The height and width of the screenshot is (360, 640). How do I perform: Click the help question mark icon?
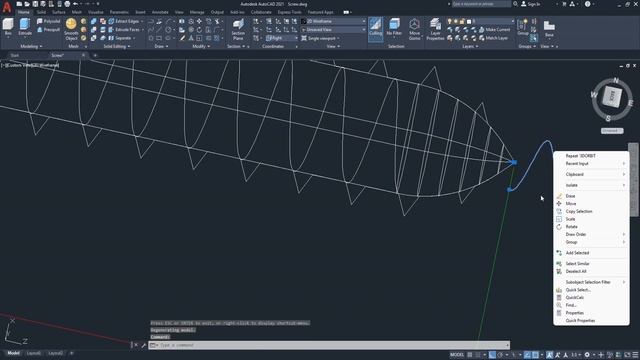587,4
